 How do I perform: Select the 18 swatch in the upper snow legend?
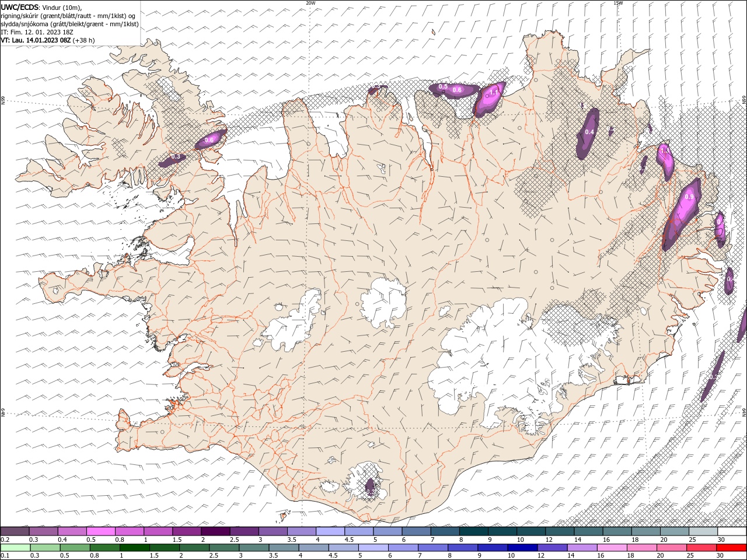click(x=646, y=531)
